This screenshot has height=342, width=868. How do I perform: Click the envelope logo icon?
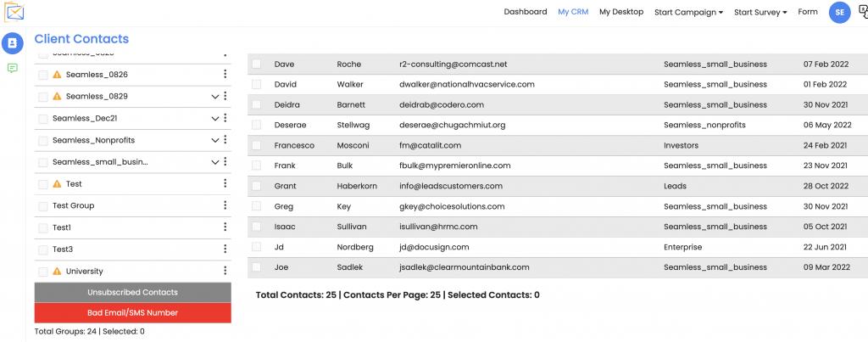pyautogui.click(x=14, y=12)
